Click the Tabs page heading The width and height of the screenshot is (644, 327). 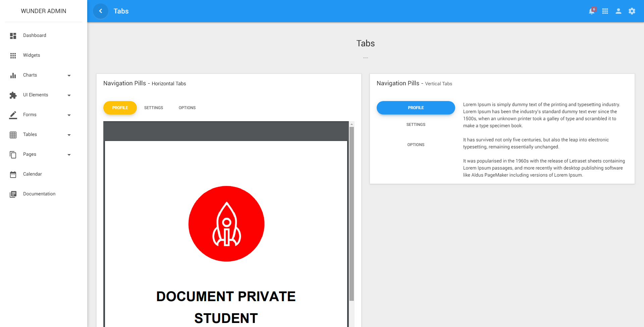366,43
